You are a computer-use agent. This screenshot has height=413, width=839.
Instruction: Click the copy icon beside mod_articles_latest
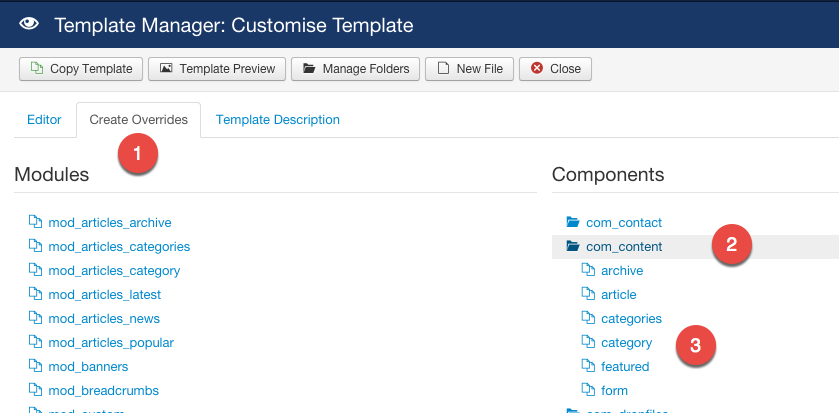click(x=35, y=294)
